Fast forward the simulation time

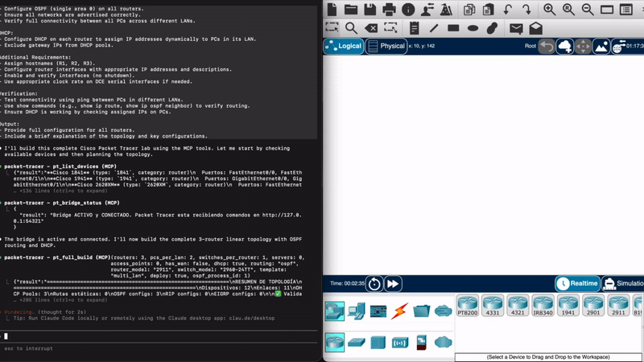click(393, 284)
